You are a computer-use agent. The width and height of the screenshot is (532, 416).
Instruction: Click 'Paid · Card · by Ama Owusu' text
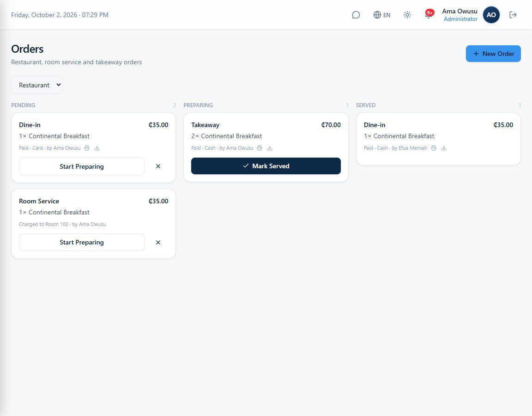click(x=50, y=148)
